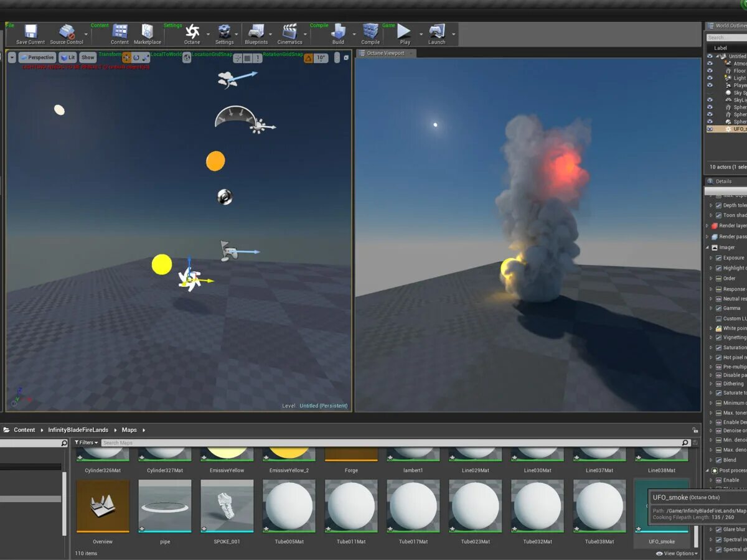The width and height of the screenshot is (747, 560).
Task: Click the Launch toolbar icon
Action: click(x=437, y=31)
